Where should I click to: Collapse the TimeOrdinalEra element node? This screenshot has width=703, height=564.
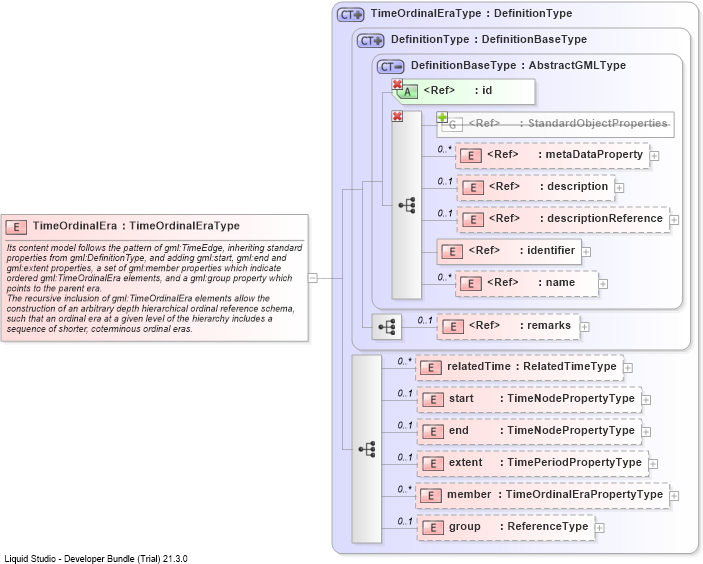tap(313, 278)
